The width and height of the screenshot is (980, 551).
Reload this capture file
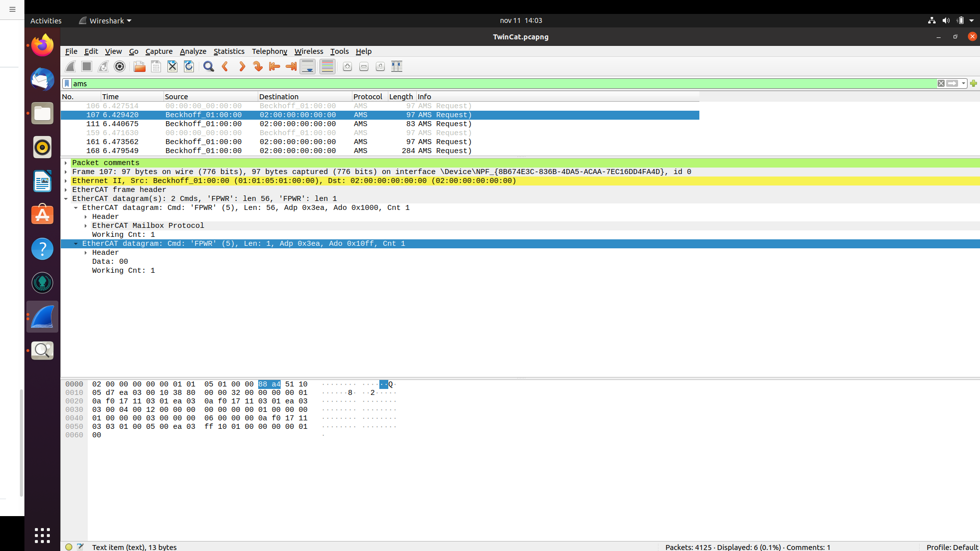tap(188, 66)
